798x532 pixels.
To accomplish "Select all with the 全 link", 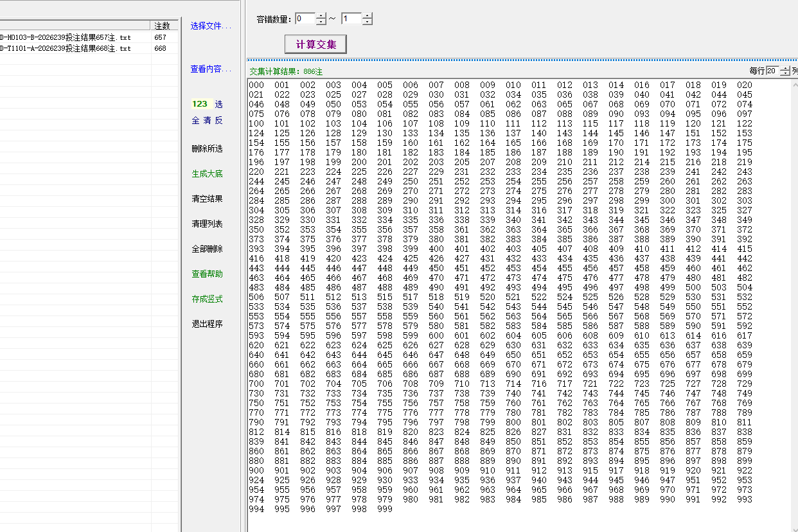I will click(x=196, y=121).
